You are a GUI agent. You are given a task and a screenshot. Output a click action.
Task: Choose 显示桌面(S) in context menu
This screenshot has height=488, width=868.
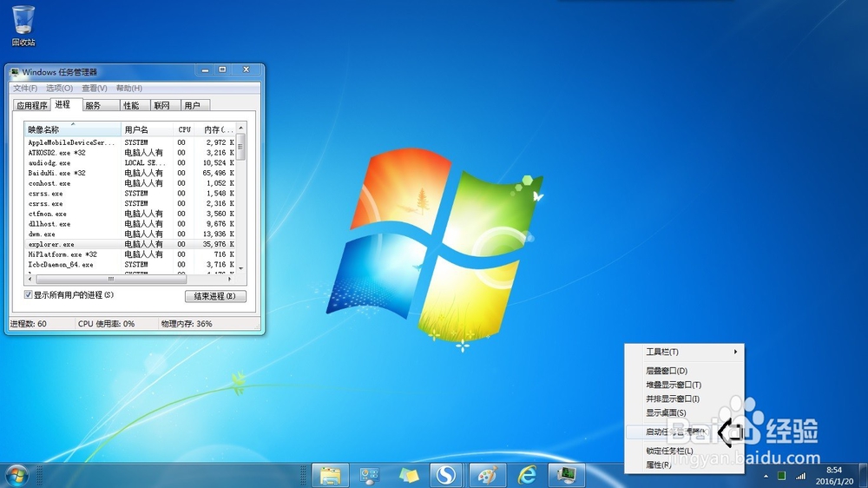(684, 412)
